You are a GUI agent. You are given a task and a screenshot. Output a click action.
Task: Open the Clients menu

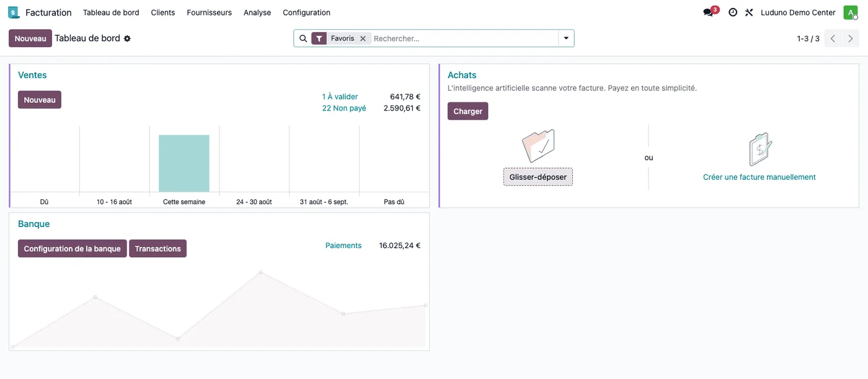[x=163, y=12]
